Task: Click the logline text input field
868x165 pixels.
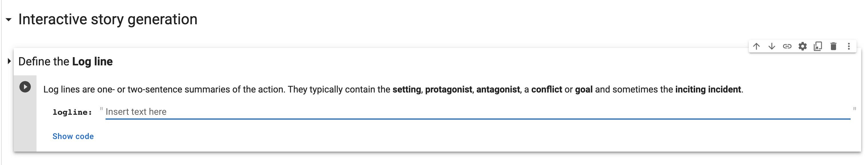Action: [x=478, y=112]
